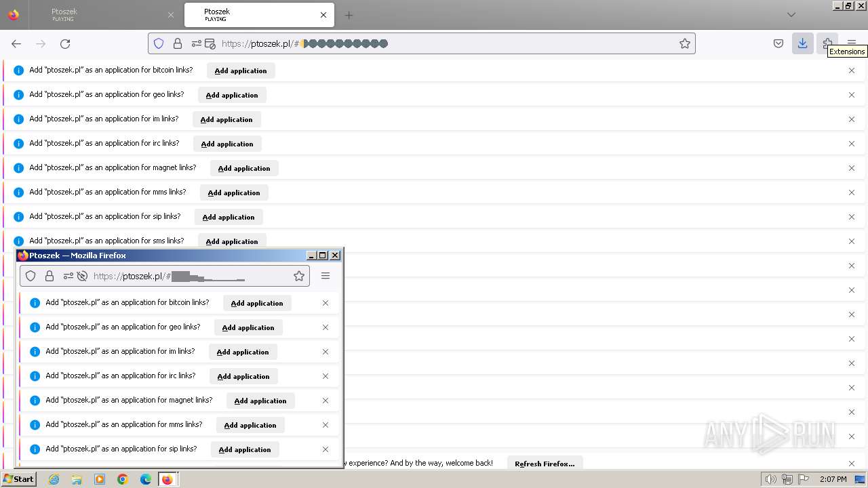Close the first Ptoszek tab

pos(170,15)
